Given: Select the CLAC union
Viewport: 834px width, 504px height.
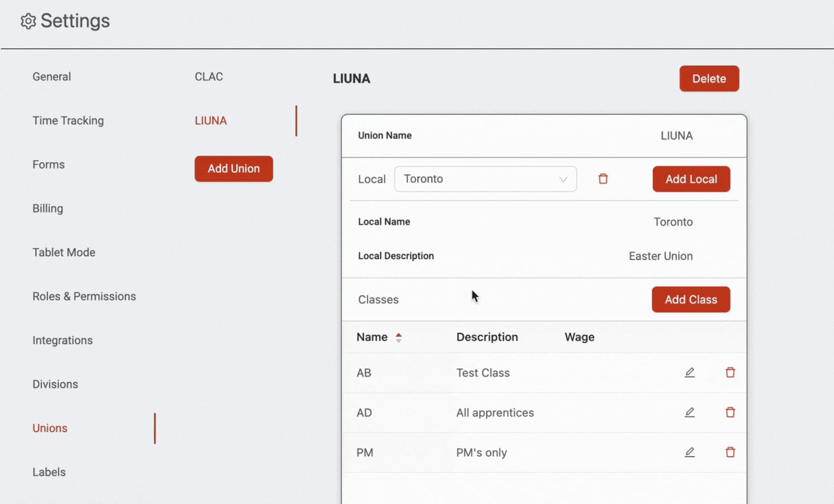Looking at the screenshot, I should pos(209,77).
